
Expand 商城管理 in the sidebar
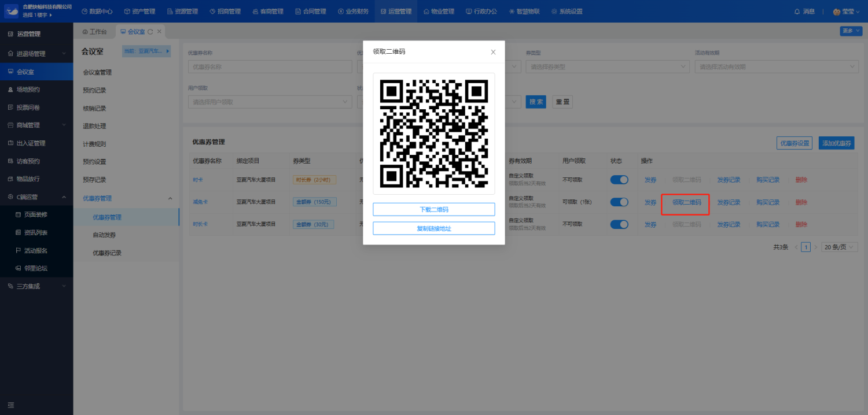[x=36, y=125]
